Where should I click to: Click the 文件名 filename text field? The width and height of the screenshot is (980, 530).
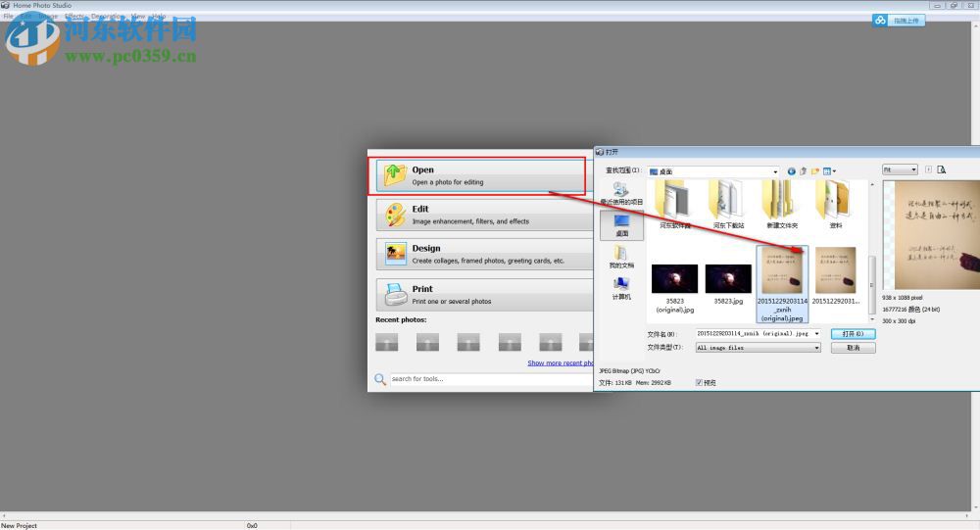754,334
